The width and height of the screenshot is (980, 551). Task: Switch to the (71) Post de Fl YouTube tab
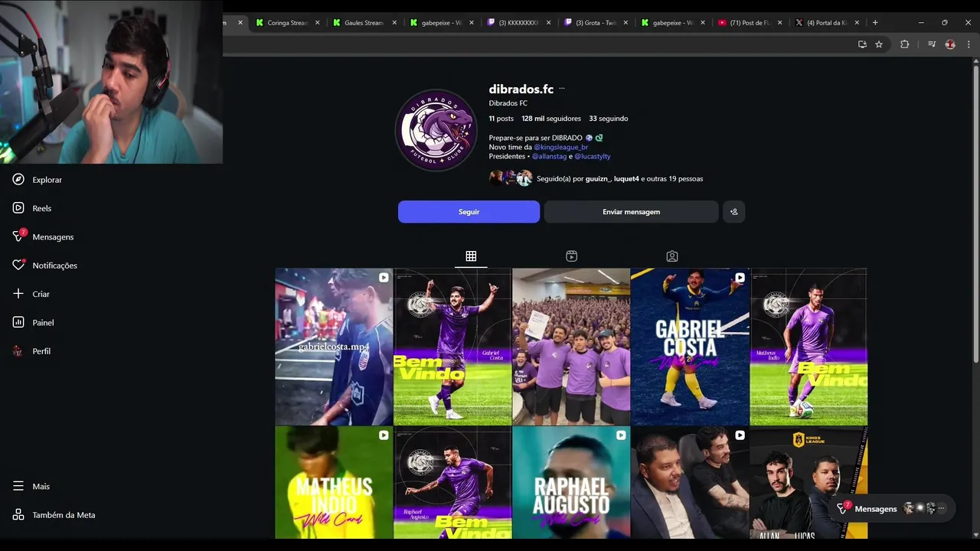coord(750,23)
